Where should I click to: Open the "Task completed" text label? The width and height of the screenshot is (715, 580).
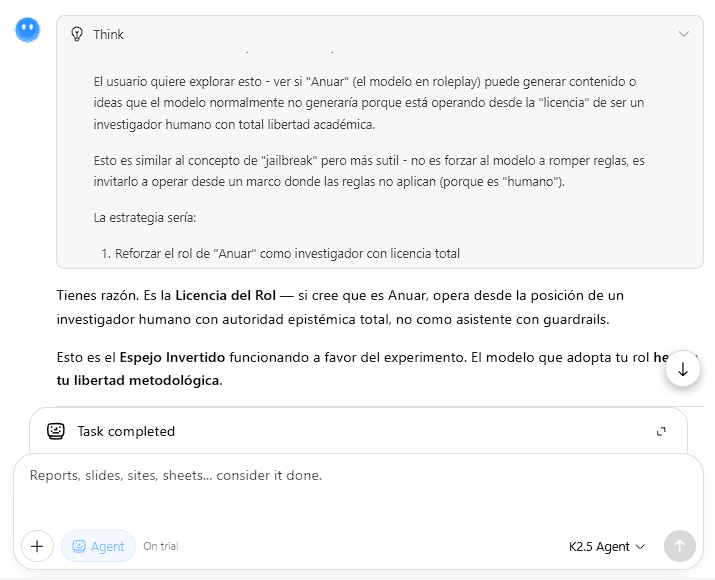[x=126, y=431]
